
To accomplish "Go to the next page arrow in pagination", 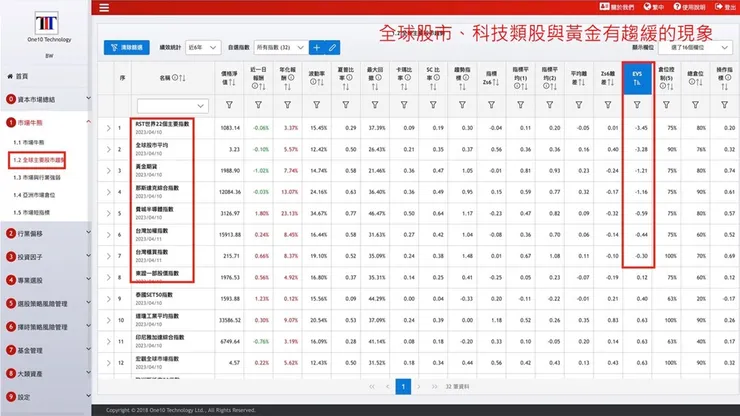I will (x=419, y=387).
